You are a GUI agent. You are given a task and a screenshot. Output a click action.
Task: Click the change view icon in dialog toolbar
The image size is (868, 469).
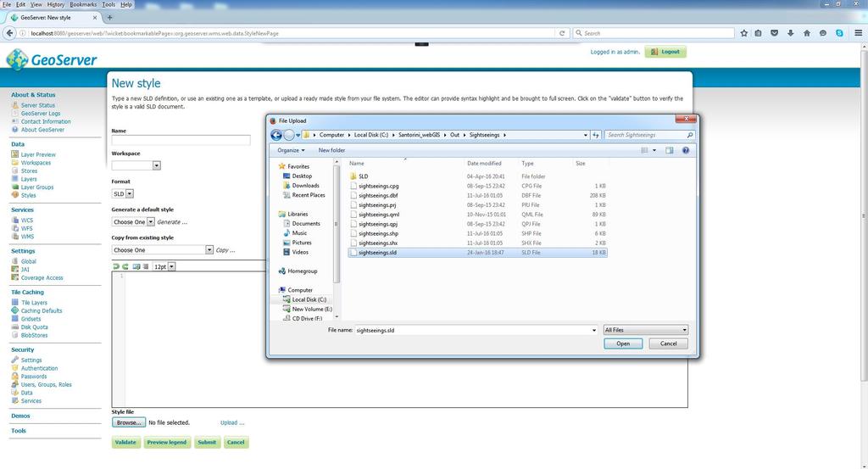(644, 150)
